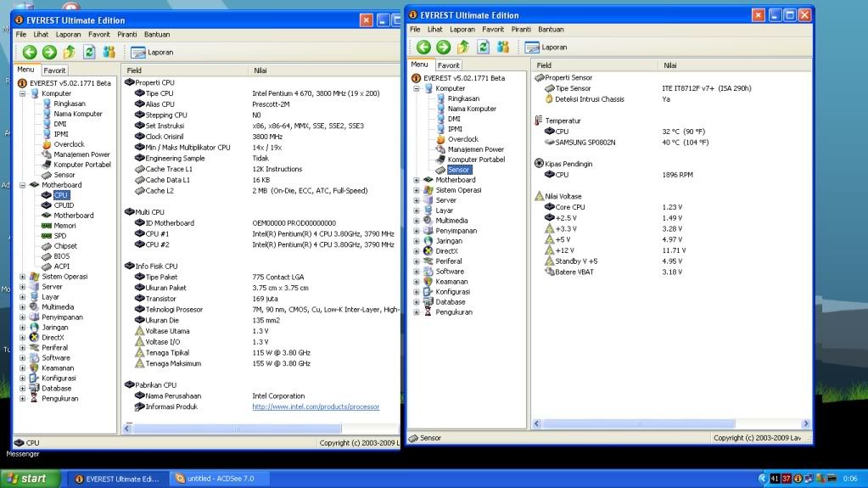Screen dimensions: 868x488
Task: Select the CPU node in left window tree
Action: point(60,195)
